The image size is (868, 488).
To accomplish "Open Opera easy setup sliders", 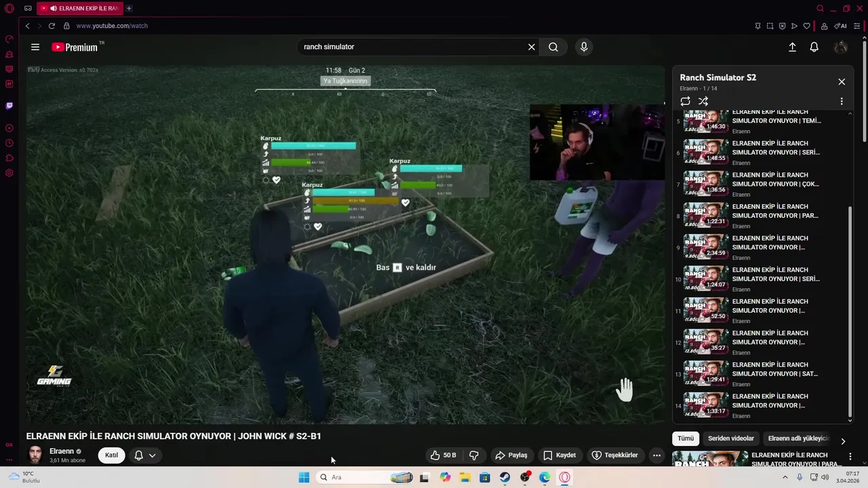I will pyautogui.click(x=857, y=26).
